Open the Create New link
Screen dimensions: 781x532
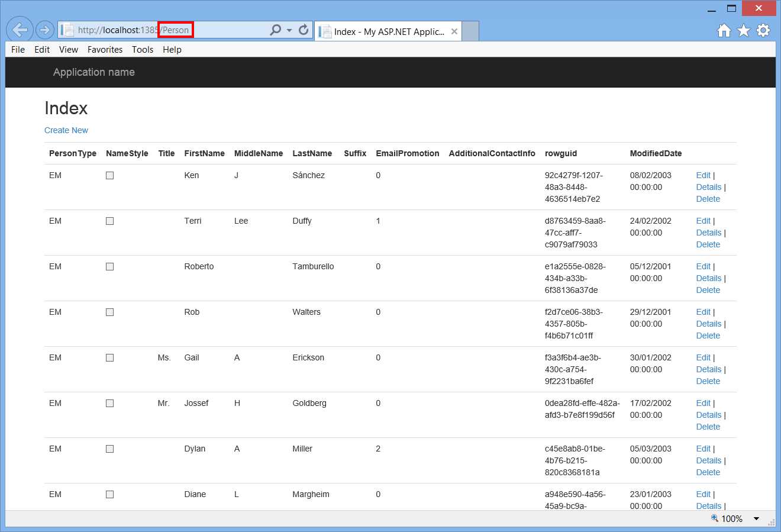(x=66, y=130)
